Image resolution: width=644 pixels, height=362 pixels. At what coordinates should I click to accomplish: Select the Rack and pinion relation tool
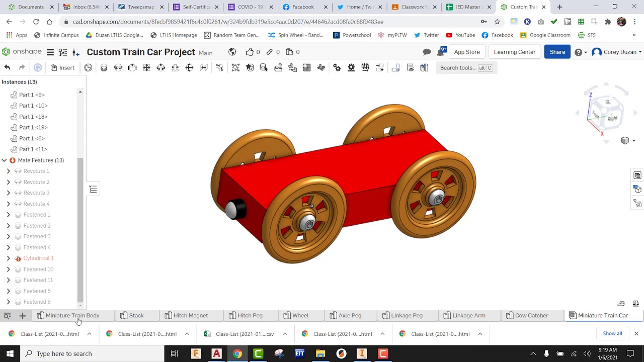[351, 67]
